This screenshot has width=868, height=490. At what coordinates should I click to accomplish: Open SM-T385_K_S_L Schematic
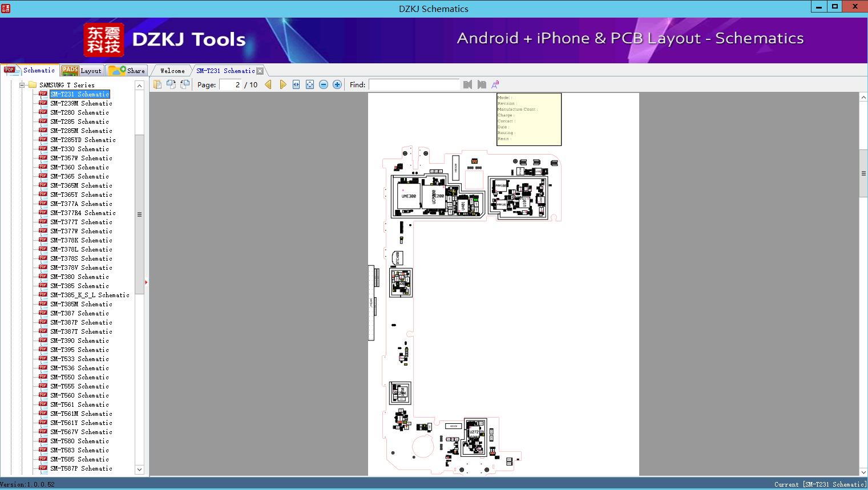click(90, 295)
